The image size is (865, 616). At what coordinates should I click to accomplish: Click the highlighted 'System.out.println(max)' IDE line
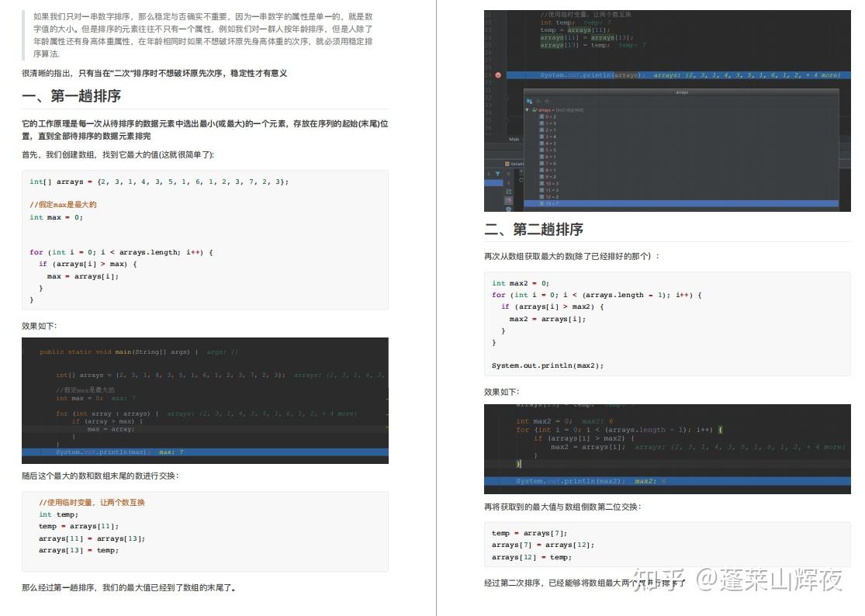[206, 452]
